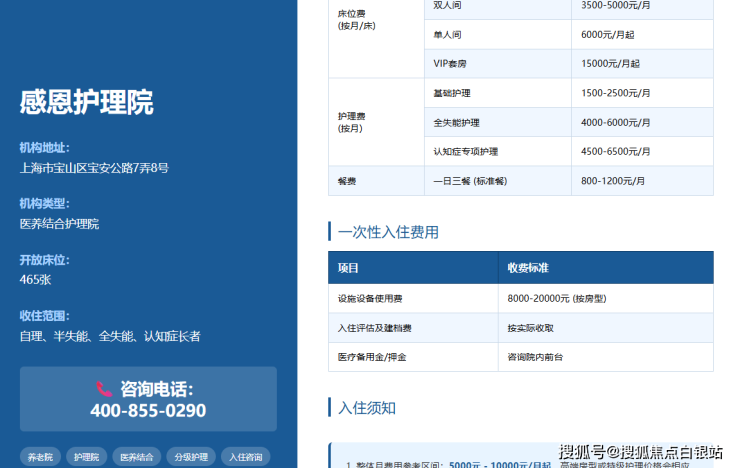
Task: Select the 双人间 row cell
Action: pyautogui.click(x=498, y=8)
